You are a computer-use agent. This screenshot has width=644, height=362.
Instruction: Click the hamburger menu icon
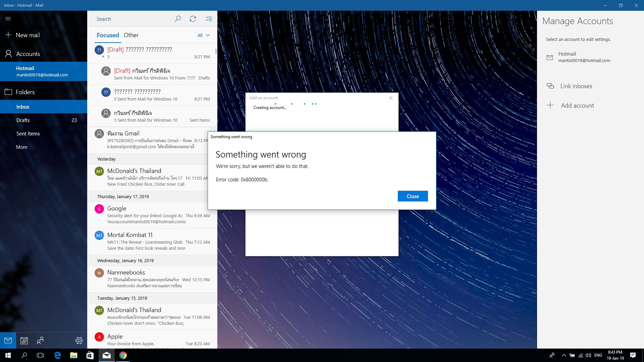(x=8, y=19)
